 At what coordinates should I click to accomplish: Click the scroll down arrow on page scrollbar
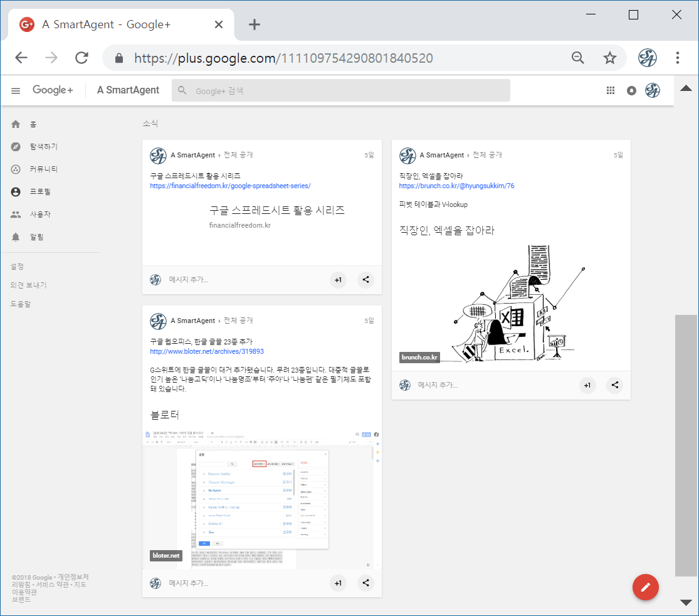[686, 602]
